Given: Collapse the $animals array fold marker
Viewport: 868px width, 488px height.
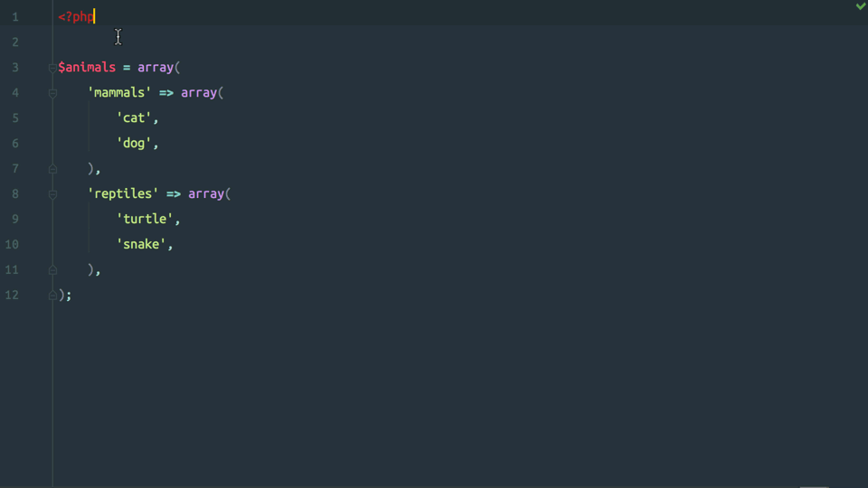Looking at the screenshot, I should pyautogui.click(x=52, y=68).
